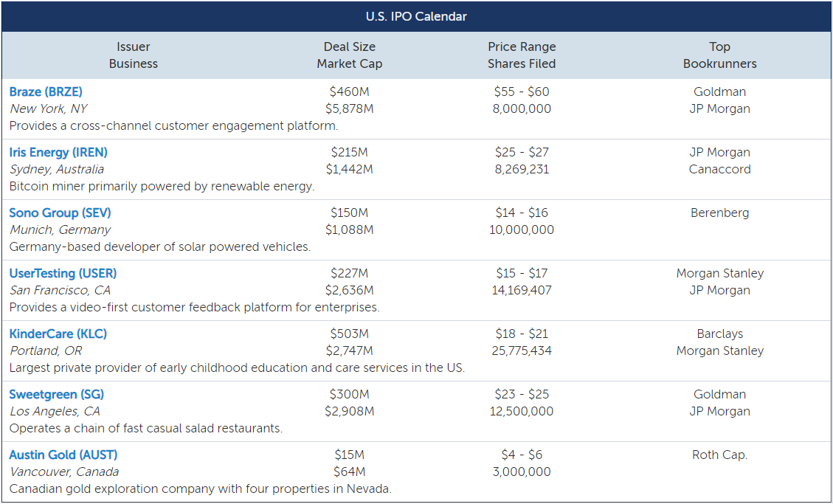Click the fast casual salad restaurants description
Viewport: 833px width, 504px height.
[x=146, y=429]
